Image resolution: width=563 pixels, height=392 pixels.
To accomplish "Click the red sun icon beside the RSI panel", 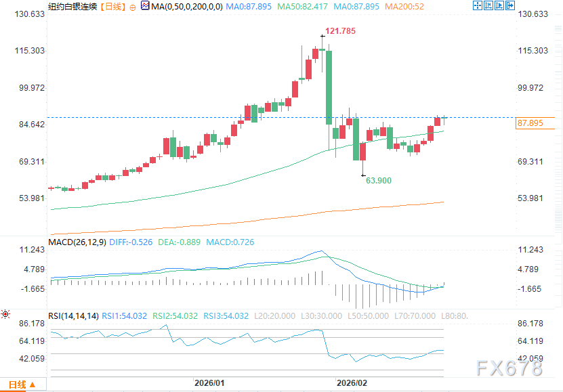I will (6, 314).
